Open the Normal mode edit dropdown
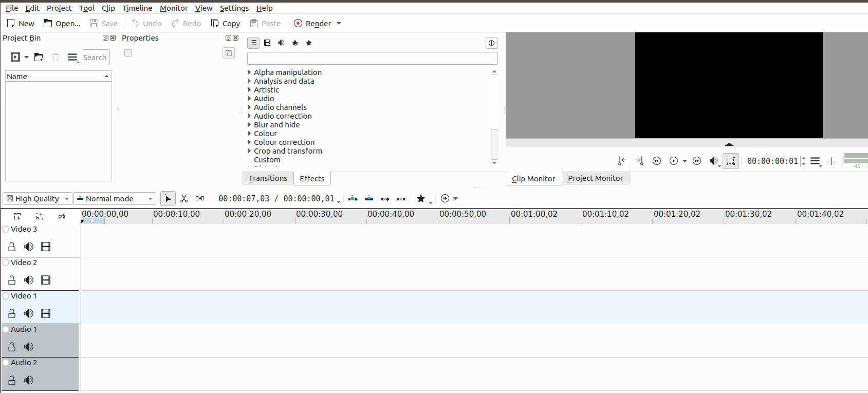868x393 pixels. [x=115, y=199]
